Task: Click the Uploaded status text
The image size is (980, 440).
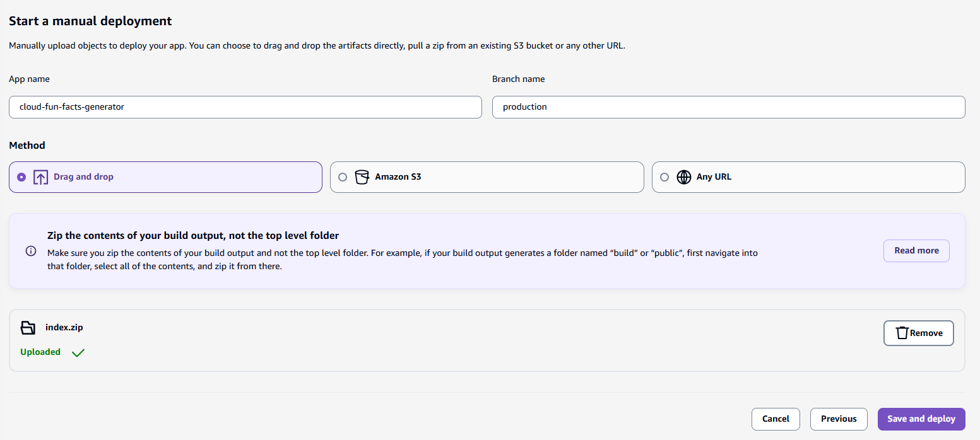Action: click(40, 352)
